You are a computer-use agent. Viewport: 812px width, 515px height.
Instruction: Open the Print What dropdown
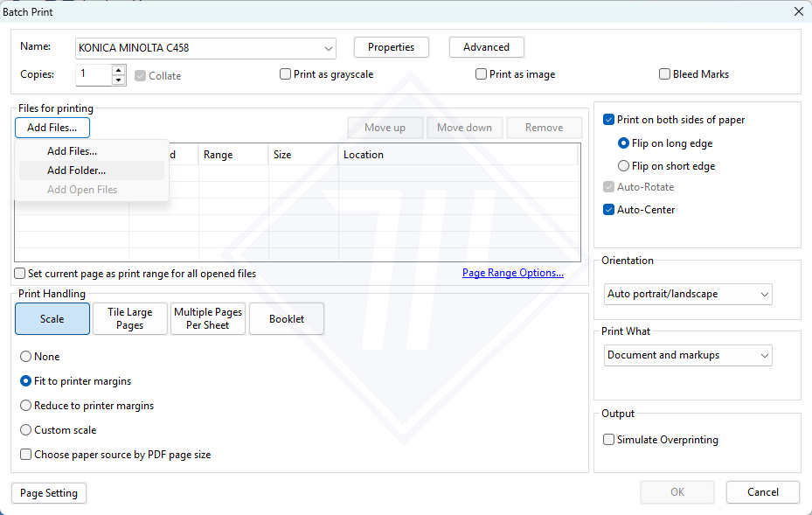765,355
